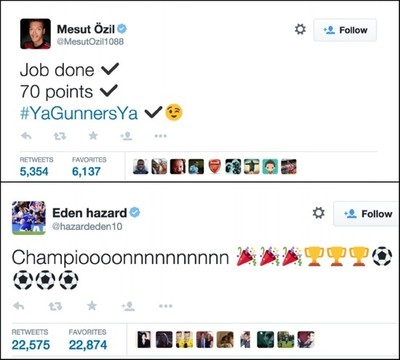Open Mesut Özil's profile picture
The height and width of the screenshot is (360, 400).
pos(35,34)
